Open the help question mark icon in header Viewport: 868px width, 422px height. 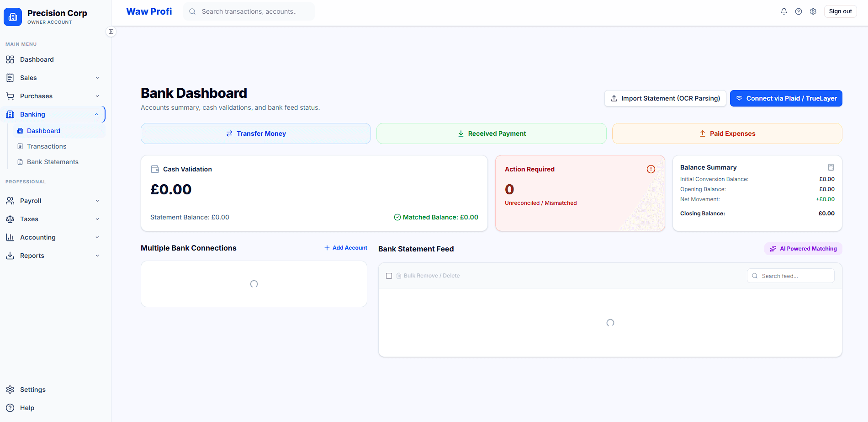tap(799, 11)
